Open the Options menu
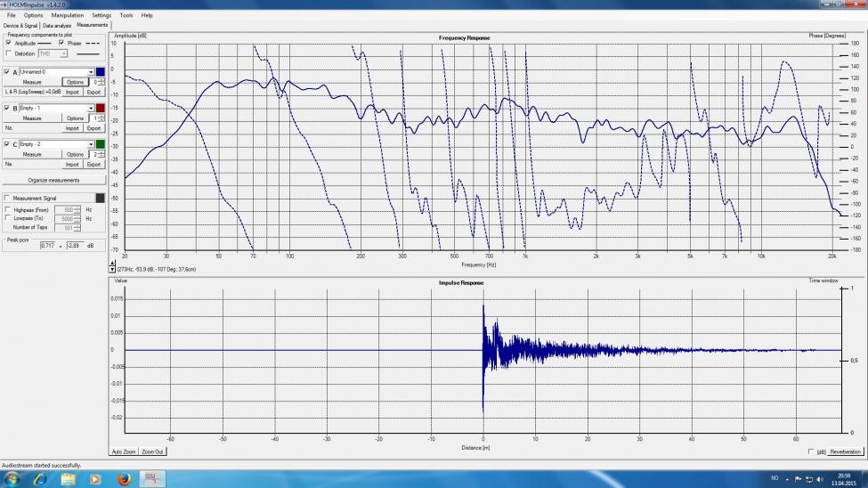Screen dimensions: 868x488 tap(33, 15)
